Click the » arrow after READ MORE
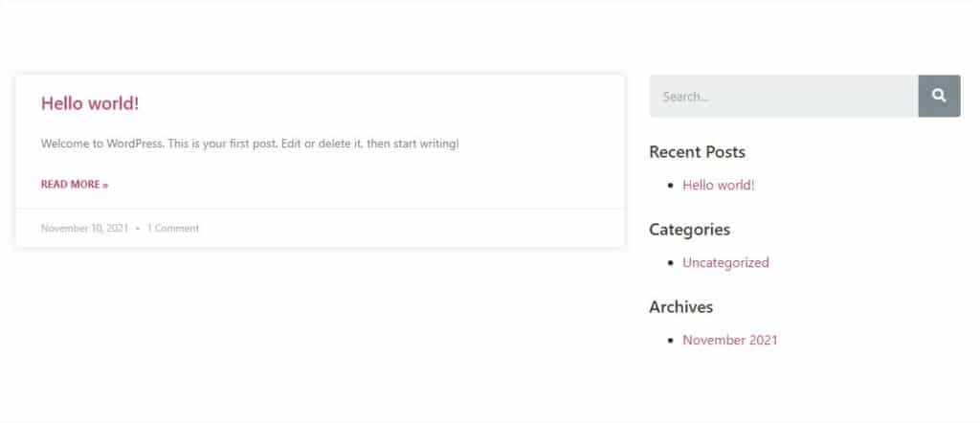This screenshot has height=423, width=980. pyautogui.click(x=105, y=184)
